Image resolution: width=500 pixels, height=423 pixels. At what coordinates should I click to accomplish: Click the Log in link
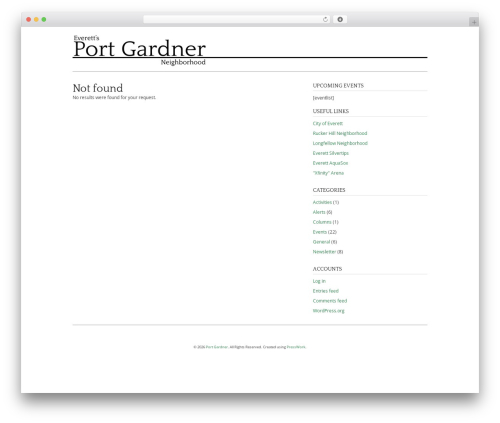tap(319, 281)
